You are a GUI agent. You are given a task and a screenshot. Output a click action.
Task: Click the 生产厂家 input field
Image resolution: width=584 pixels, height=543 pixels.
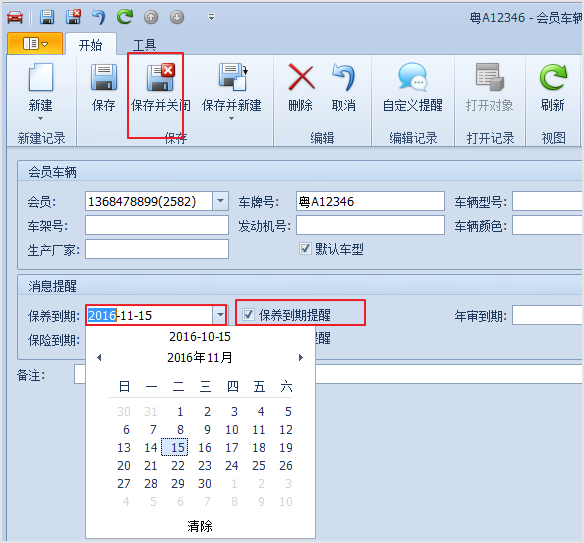tap(157, 249)
